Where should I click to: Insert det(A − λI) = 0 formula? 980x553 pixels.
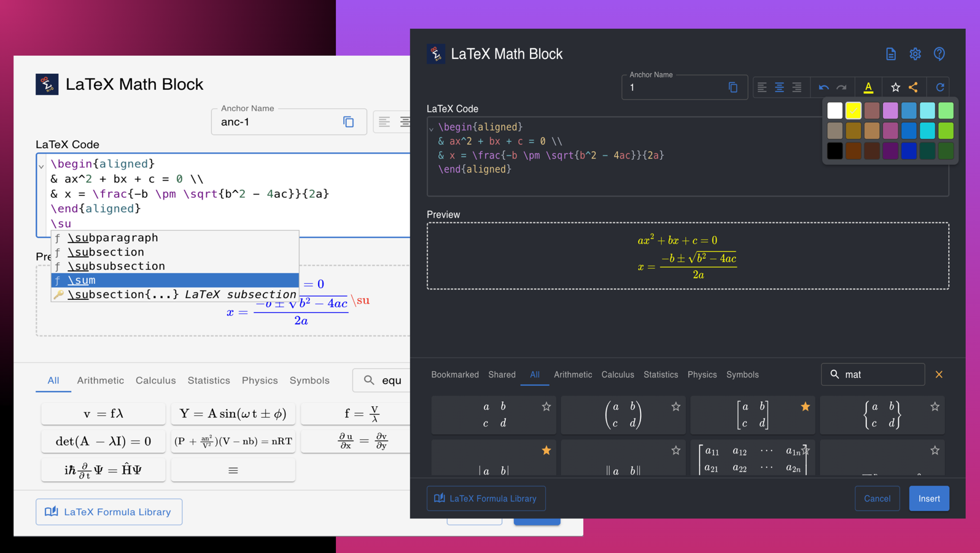[103, 441]
